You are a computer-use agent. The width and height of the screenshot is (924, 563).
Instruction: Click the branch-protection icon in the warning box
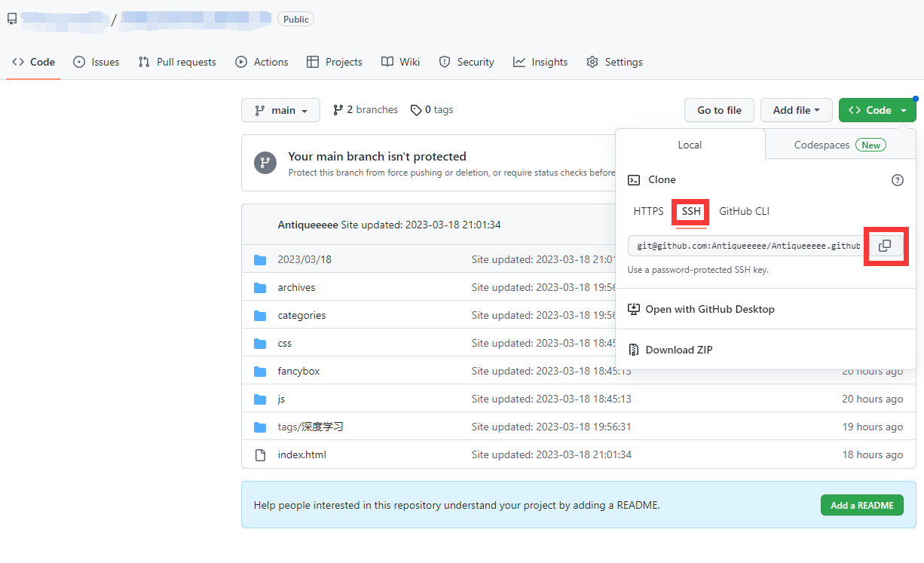tap(265, 163)
